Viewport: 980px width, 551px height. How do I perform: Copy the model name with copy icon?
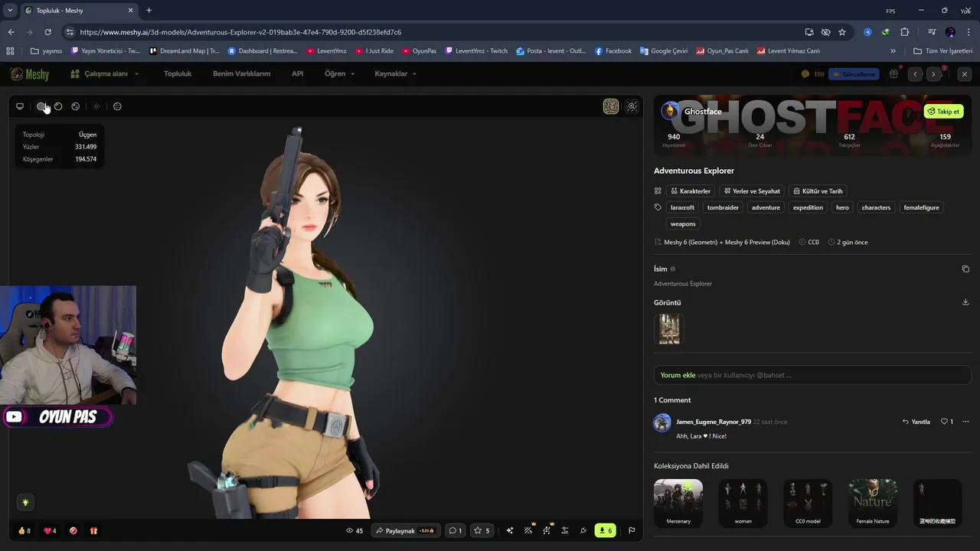click(x=965, y=269)
